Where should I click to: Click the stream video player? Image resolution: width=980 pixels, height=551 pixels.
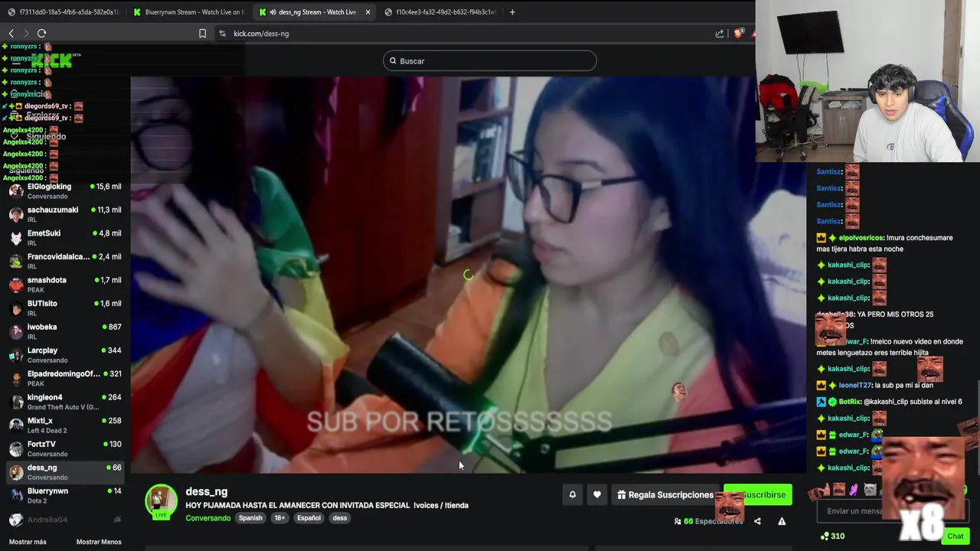coord(468,275)
